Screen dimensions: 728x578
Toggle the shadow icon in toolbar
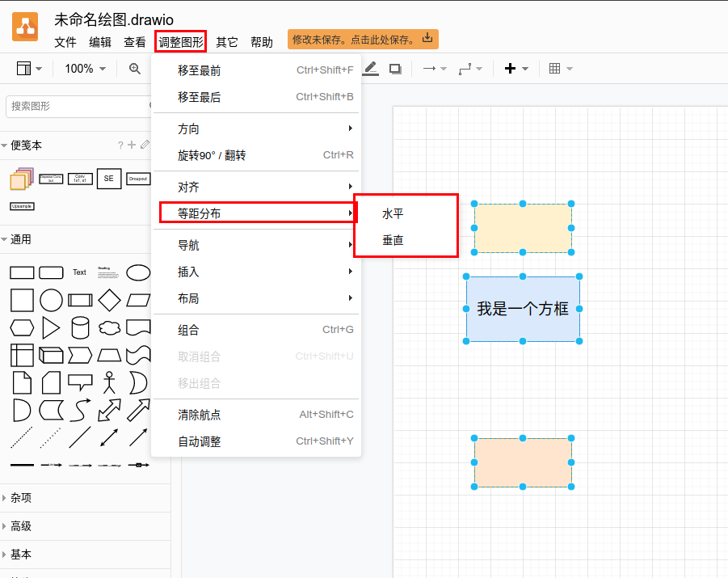(395, 69)
